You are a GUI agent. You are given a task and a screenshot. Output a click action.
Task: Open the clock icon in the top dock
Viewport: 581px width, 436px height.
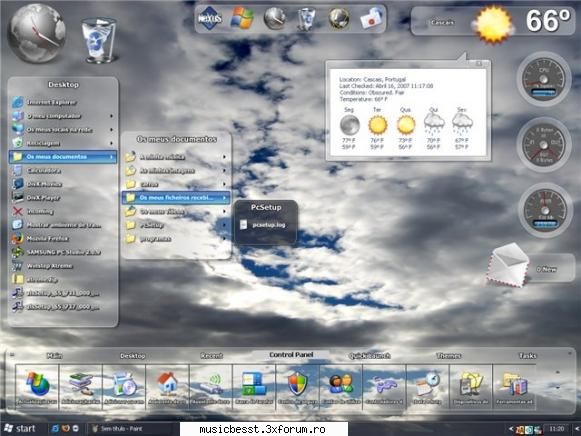(x=275, y=18)
